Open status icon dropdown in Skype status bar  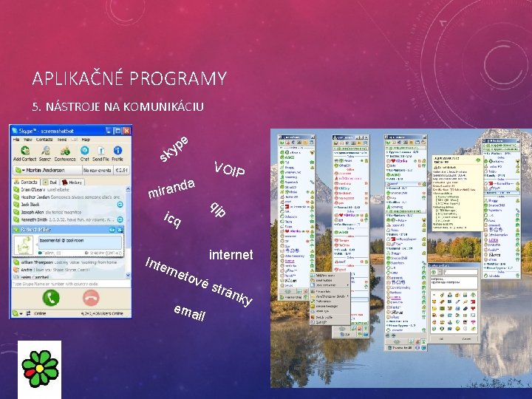tap(18, 313)
